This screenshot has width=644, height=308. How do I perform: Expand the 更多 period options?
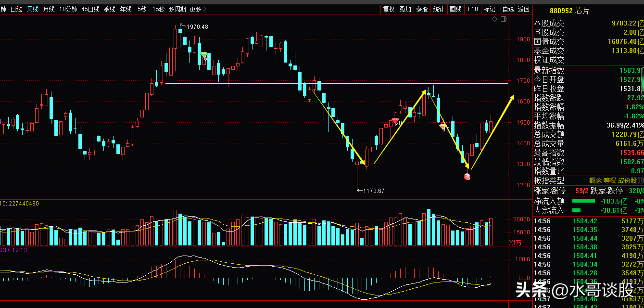(x=197, y=9)
